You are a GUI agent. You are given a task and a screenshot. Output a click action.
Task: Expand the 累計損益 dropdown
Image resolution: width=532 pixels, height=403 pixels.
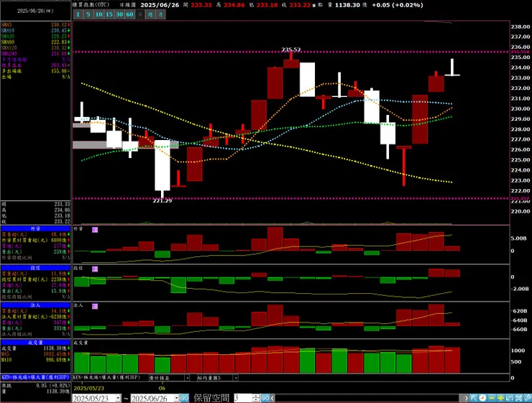[x=187, y=378]
